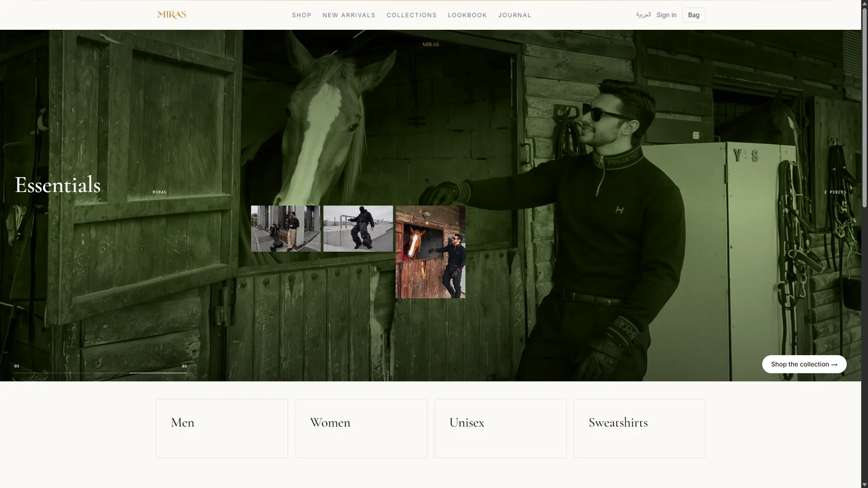Click the page vertical scrollbar thumb

point(865,107)
